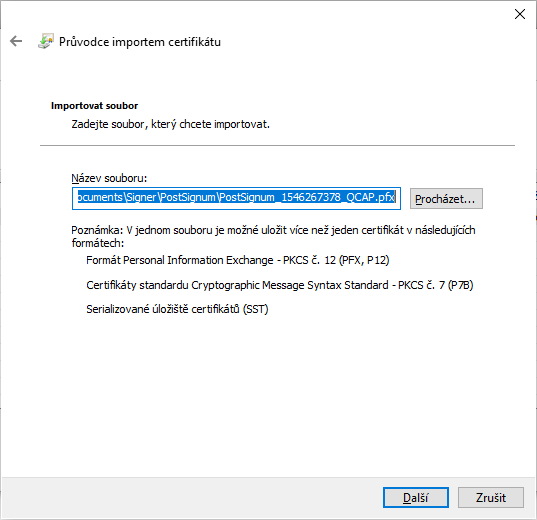Click into the Název souboru path field

click(x=236, y=198)
